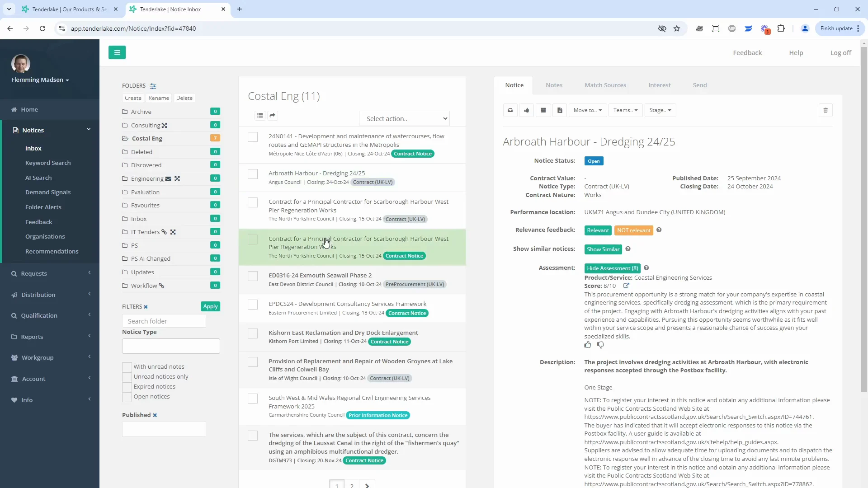Click the Show Similar button
This screenshot has width=868, height=488.
click(603, 249)
